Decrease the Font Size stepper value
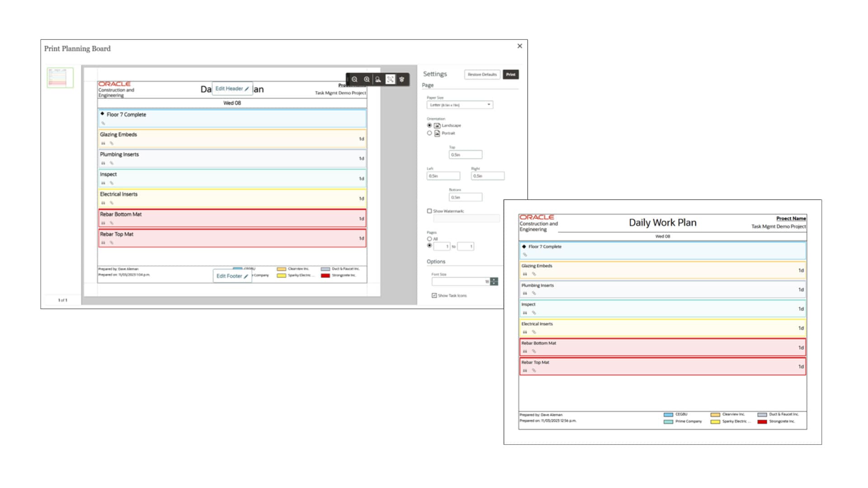Image resolution: width=868 pixels, height=488 pixels. [x=494, y=284]
